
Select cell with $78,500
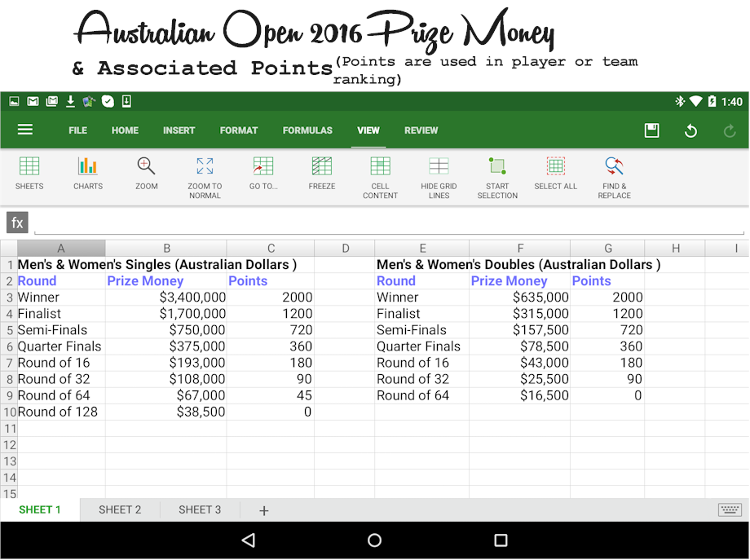click(520, 346)
